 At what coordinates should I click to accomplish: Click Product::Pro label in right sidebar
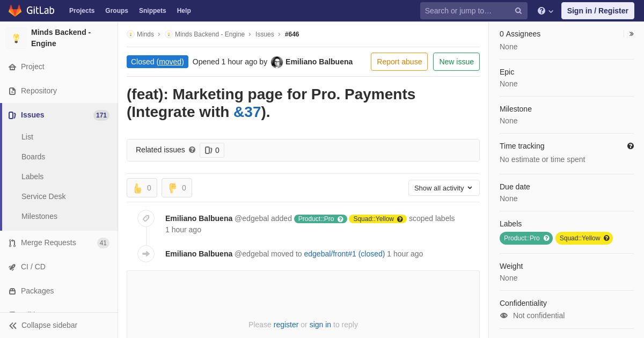click(522, 238)
